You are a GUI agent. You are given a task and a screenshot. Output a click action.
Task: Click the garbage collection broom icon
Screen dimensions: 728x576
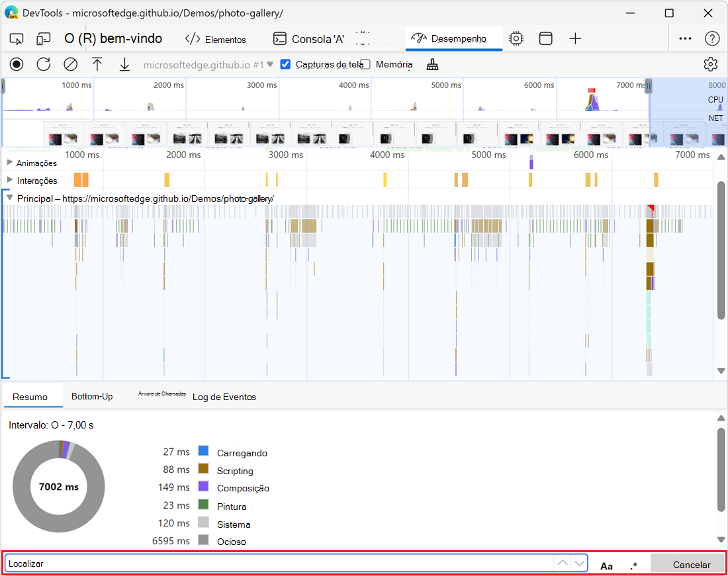tap(432, 64)
